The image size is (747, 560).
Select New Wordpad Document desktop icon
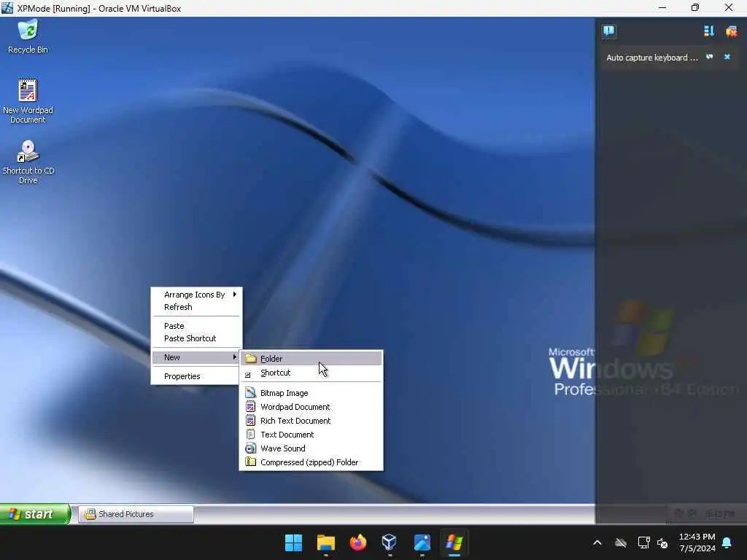[28, 101]
